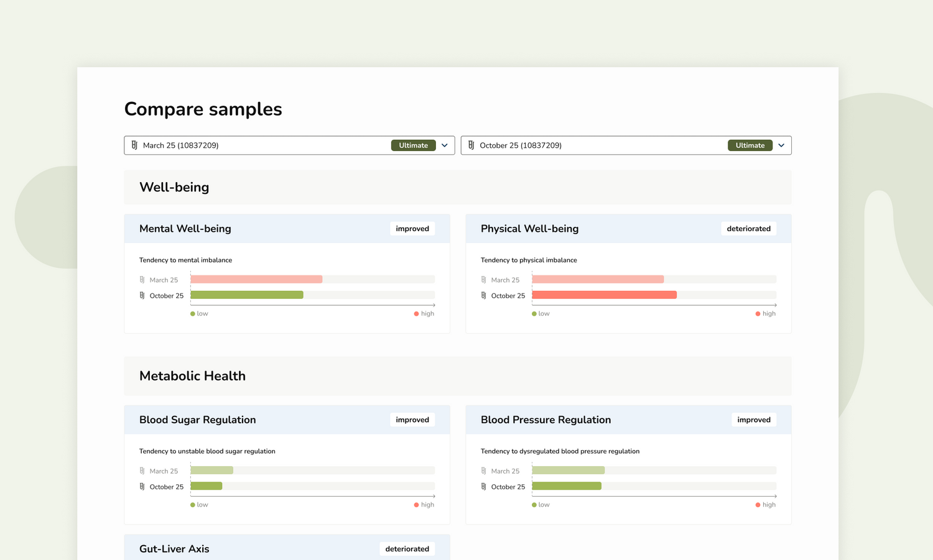Viewport: 933px width, 560px height.
Task: Click test tube icon in October 25 selector
Action: pyautogui.click(x=471, y=145)
